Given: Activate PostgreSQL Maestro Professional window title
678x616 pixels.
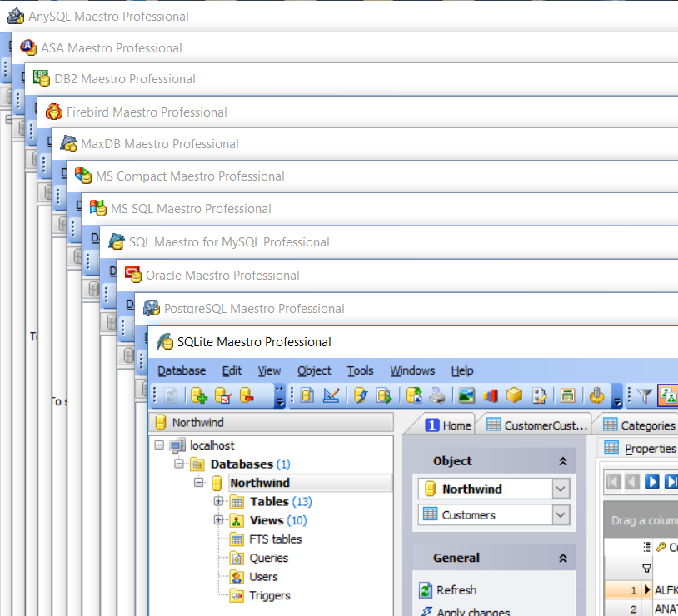Looking at the screenshot, I should [254, 309].
